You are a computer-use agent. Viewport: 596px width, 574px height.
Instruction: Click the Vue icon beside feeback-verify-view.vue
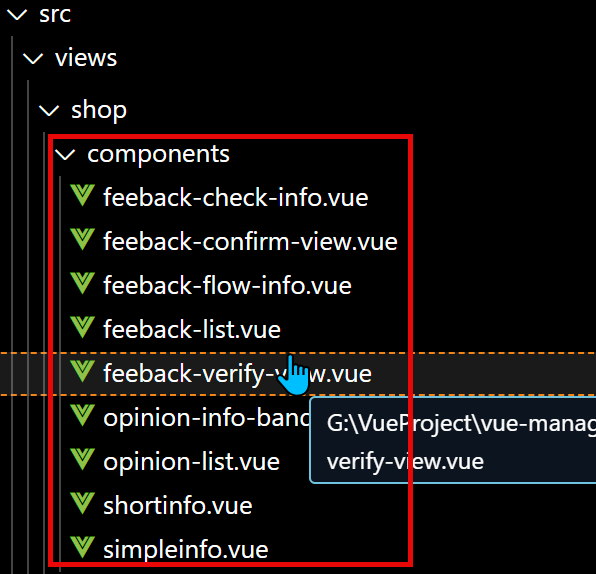82,372
